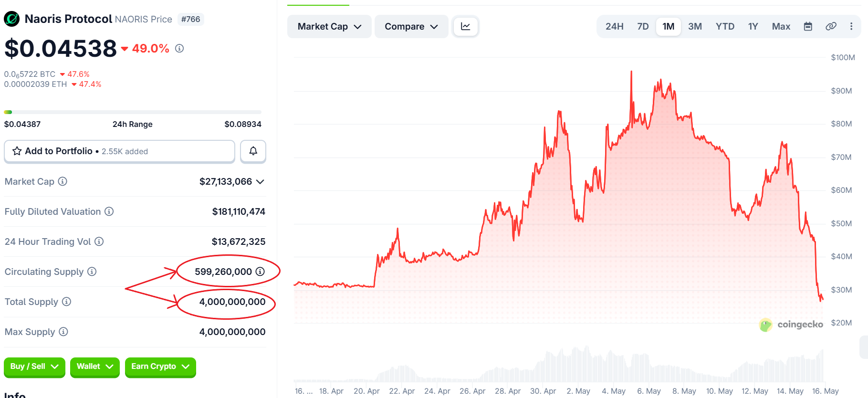Click the $100M axis label
This screenshot has width=868, height=398.
tap(843, 57)
